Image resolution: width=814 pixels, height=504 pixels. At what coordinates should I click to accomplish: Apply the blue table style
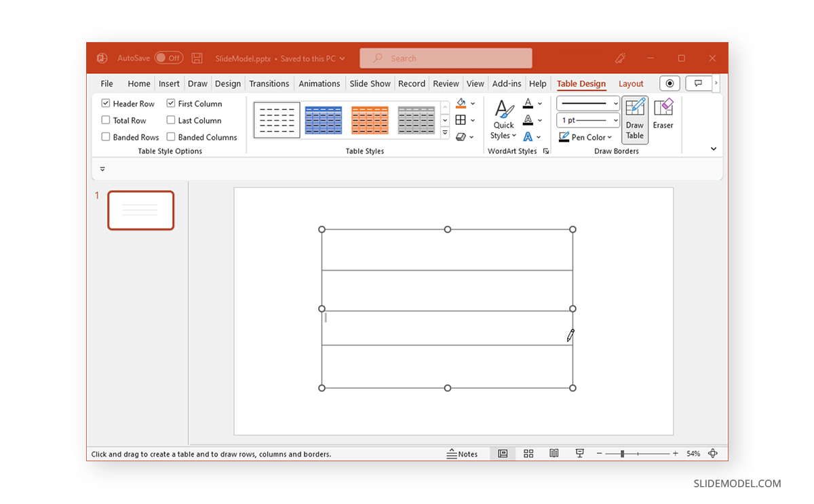(x=324, y=120)
